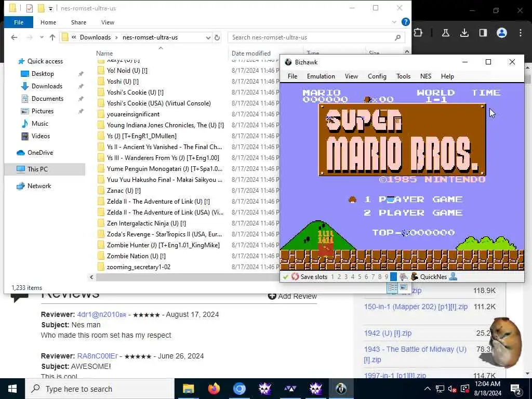Viewport: 532px width, 399px height.
Task: Open the Bizhawk File menu
Action: coord(292,76)
